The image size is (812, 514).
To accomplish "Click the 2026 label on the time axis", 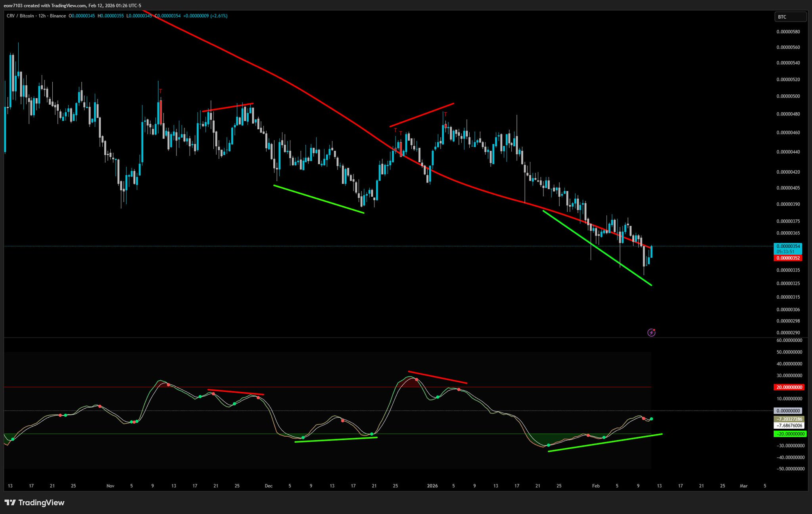I will [x=432, y=486].
